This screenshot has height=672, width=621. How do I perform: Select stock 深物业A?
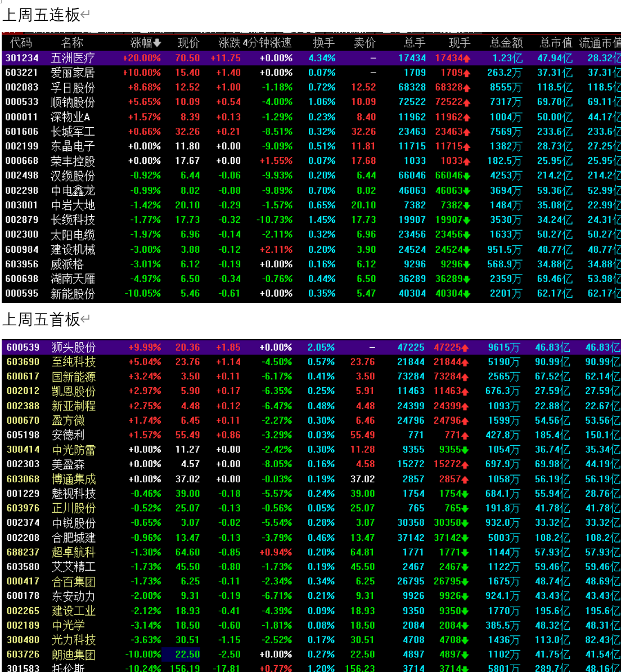tap(71, 117)
